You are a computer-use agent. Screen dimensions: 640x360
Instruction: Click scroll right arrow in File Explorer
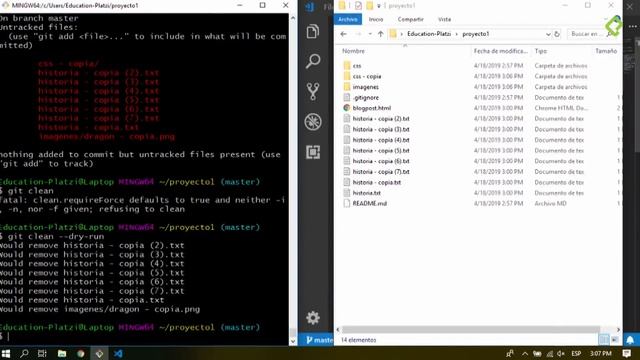click(618, 329)
